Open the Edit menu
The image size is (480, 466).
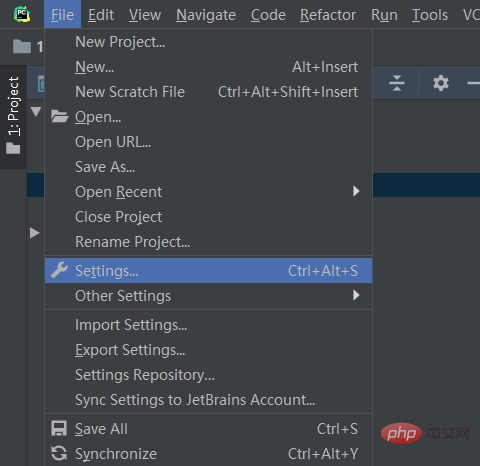pyautogui.click(x=101, y=15)
